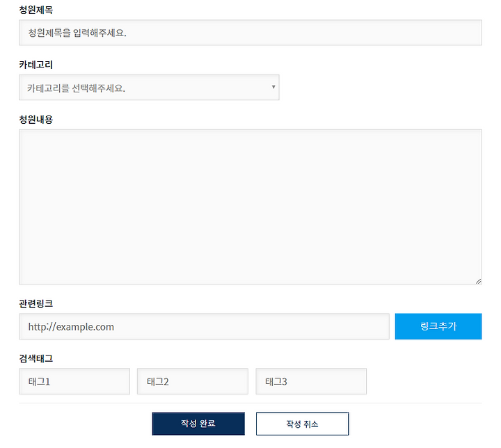Select the 태그2 tag input

(x=193, y=381)
